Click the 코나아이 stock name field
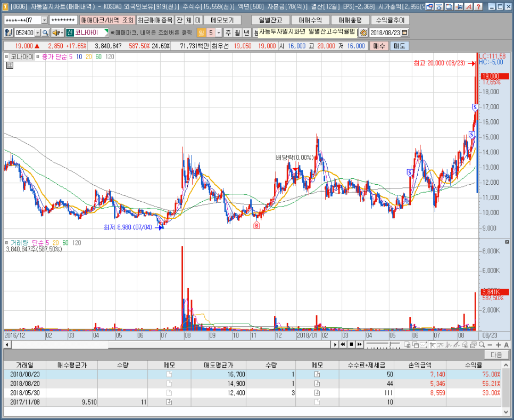Viewport: 514px width, 420px height. coord(87,33)
